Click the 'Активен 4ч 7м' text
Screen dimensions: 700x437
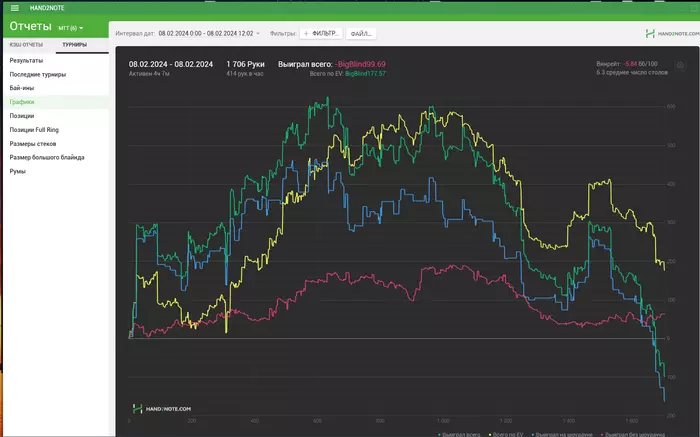[x=149, y=74]
